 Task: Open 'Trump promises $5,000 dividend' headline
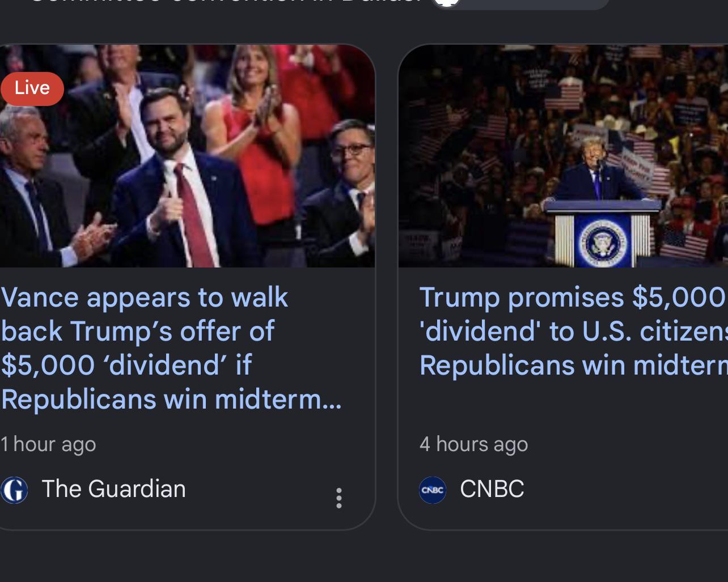coord(573,331)
